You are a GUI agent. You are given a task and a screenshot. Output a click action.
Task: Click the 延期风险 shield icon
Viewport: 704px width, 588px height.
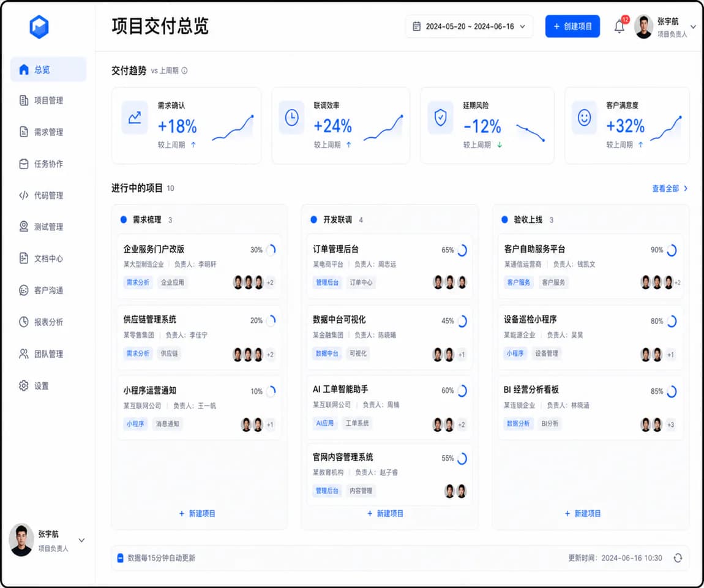coord(440,118)
